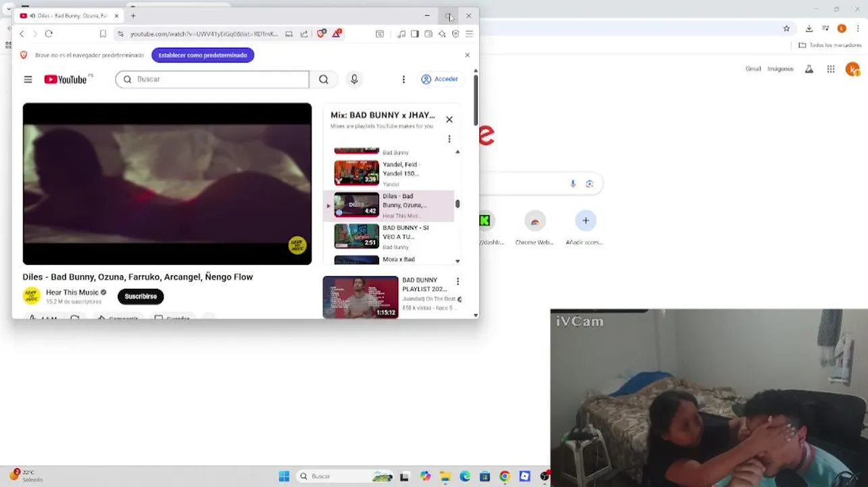Open Chrome downloads icon
The image size is (868, 487).
click(809, 28)
